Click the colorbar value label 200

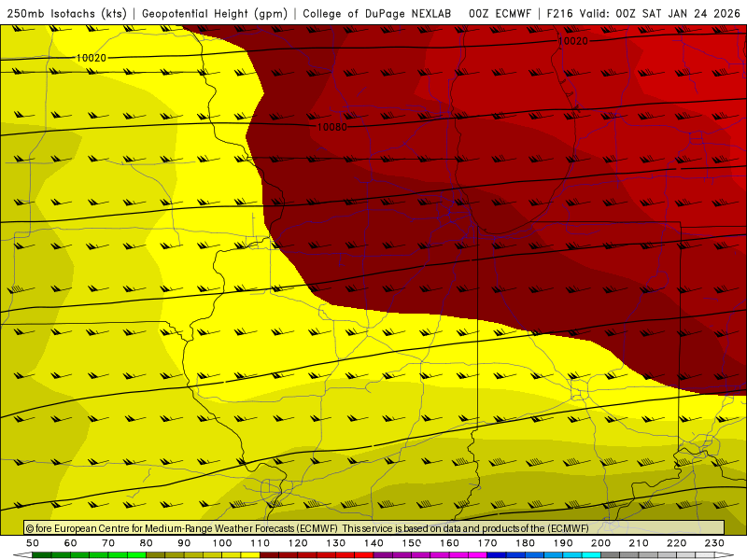pos(600,543)
